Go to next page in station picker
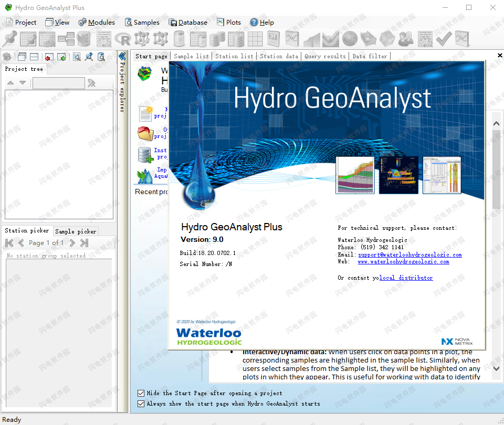This screenshot has height=425, width=504. tap(72, 243)
